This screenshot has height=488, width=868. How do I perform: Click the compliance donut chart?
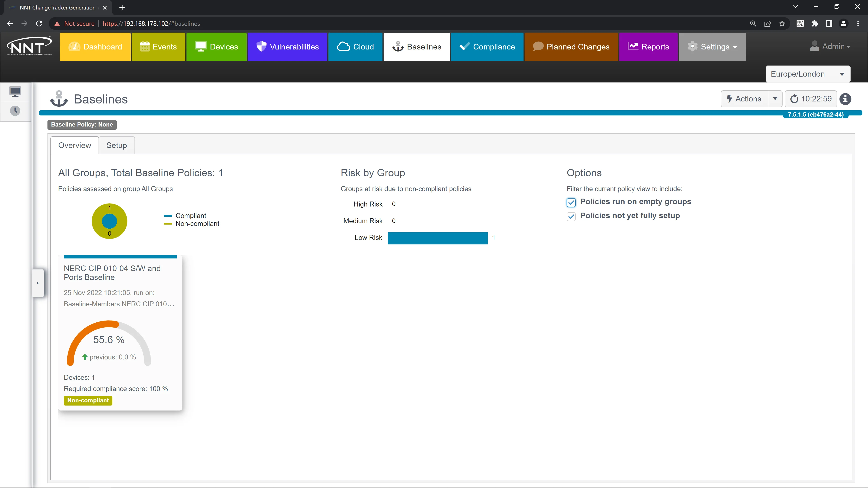(109, 221)
